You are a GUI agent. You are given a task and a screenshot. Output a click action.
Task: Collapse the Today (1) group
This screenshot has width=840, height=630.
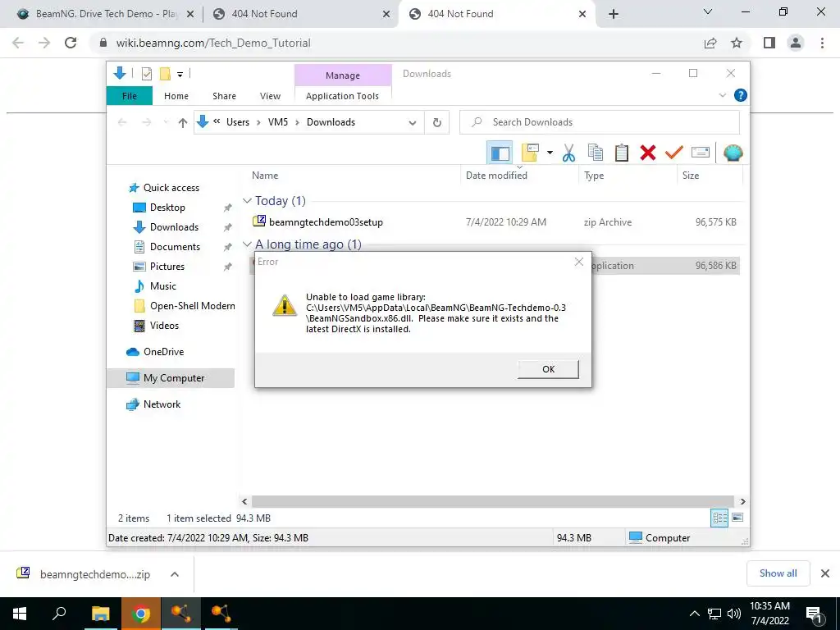[247, 201]
